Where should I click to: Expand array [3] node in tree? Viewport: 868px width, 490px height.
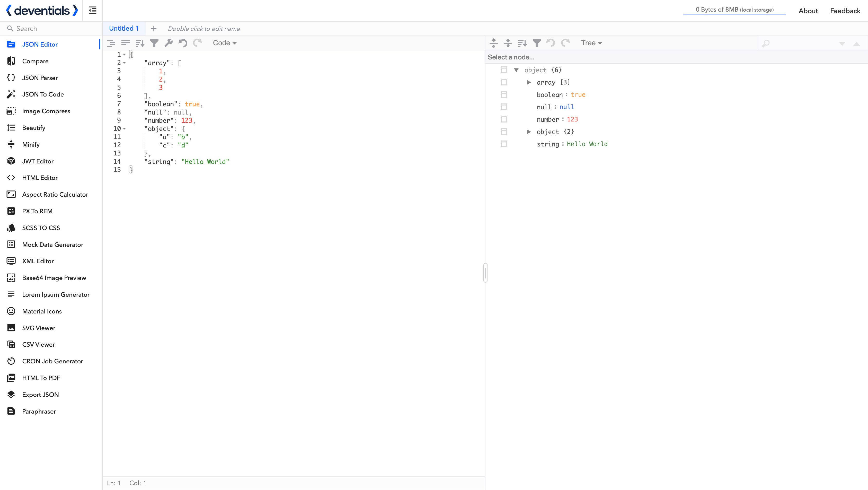pos(529,82)
